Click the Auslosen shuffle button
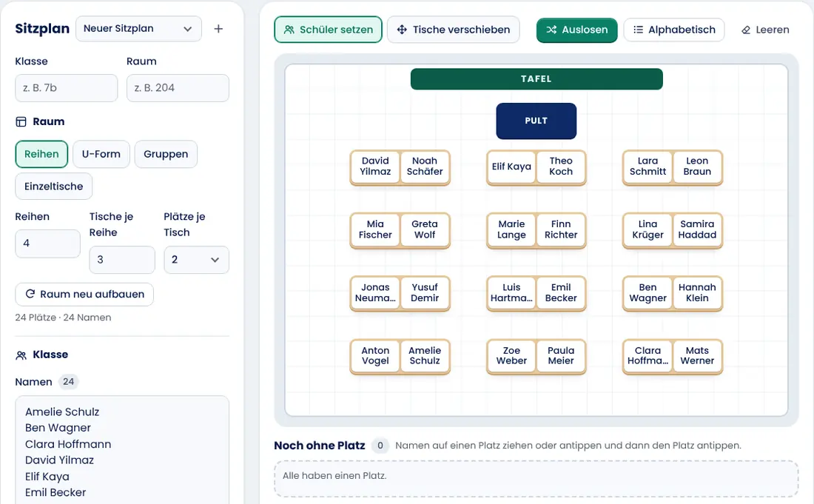 click(x=576, y=30)
